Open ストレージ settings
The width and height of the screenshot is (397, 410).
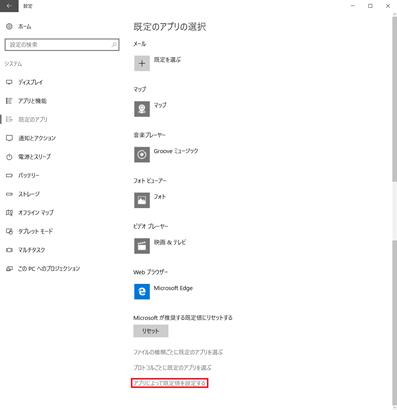point(29,194)
